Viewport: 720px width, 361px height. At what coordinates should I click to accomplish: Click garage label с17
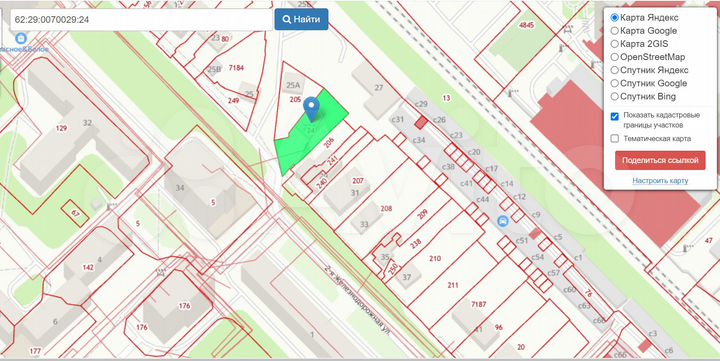(x=491, y=169)
